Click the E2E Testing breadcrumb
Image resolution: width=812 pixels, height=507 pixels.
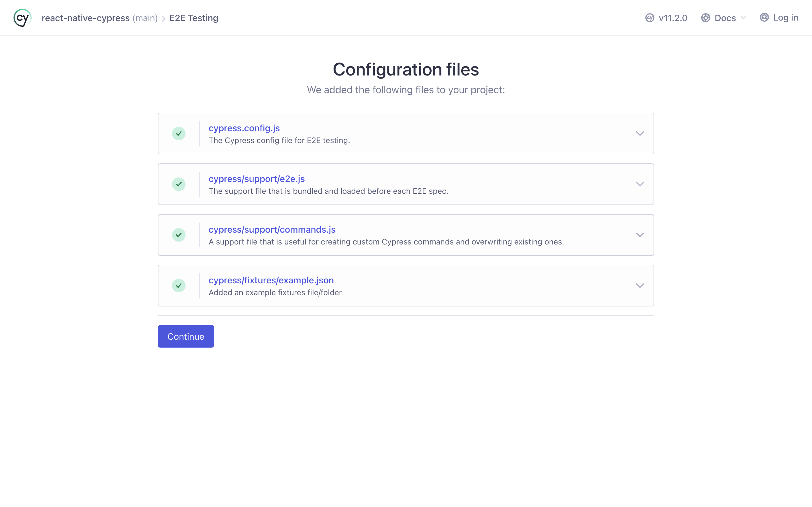[x=194, y=18]
